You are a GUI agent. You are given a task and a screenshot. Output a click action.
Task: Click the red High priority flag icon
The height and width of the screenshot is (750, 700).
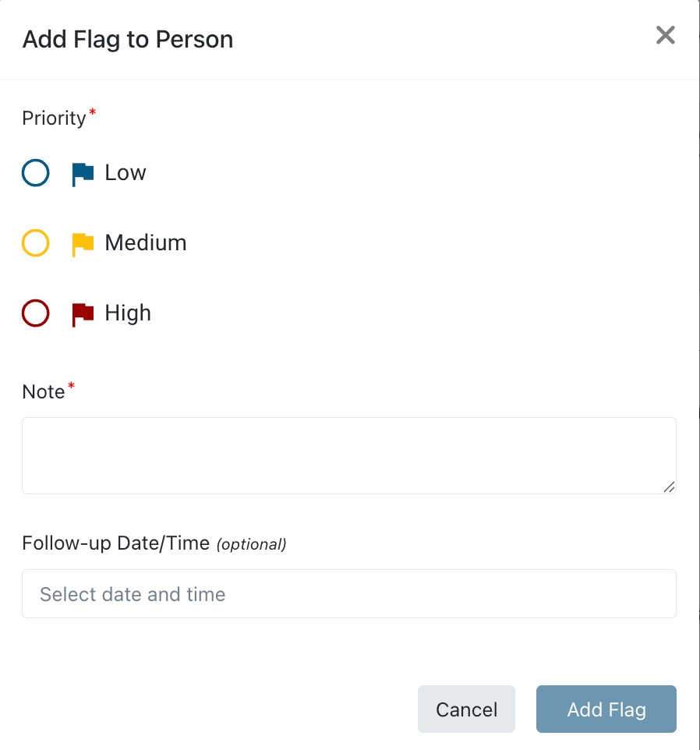[x=83, y=314]
